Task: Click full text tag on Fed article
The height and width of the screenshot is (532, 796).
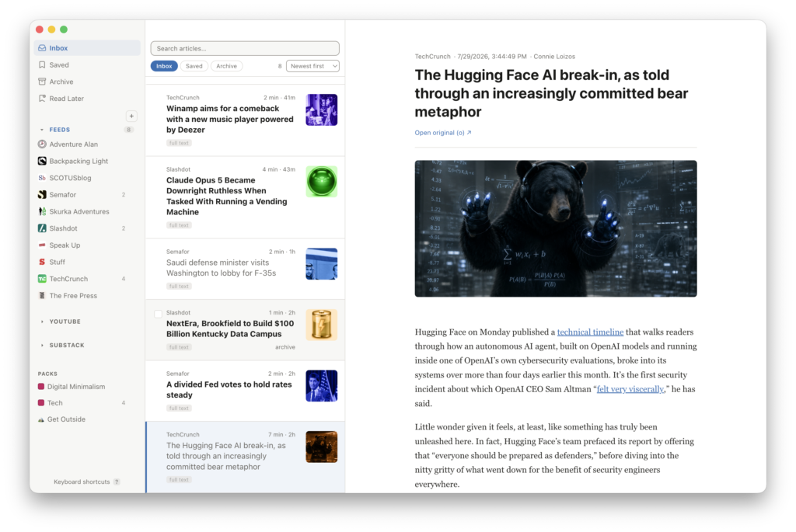Action: click(179, 409)
